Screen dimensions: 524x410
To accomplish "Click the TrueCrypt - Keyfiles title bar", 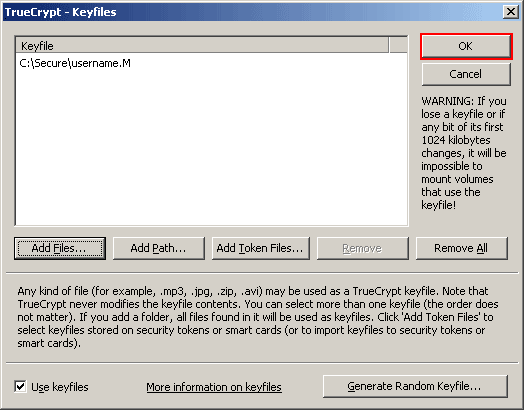I will tap(251, 12).
